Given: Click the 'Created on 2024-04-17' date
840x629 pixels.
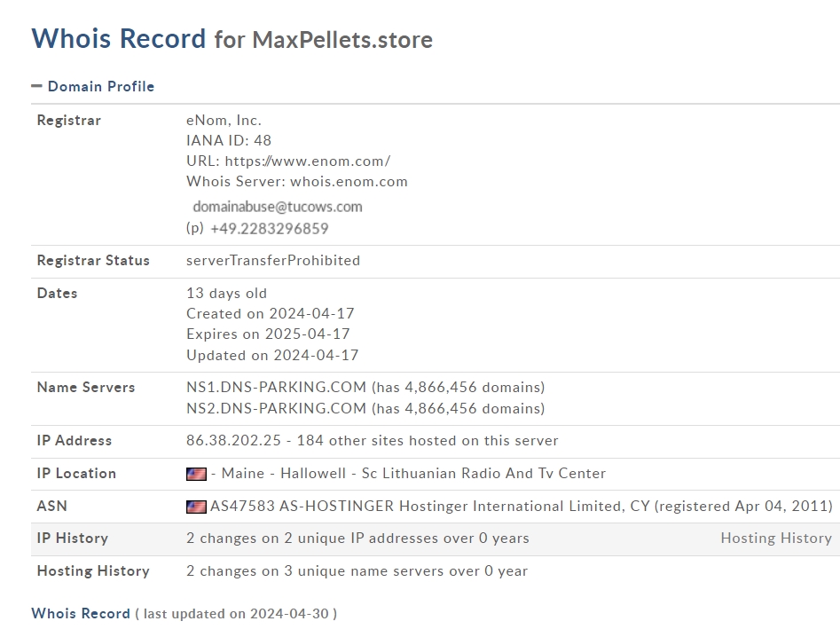Looking at the screenshot, I should point(270,313).
